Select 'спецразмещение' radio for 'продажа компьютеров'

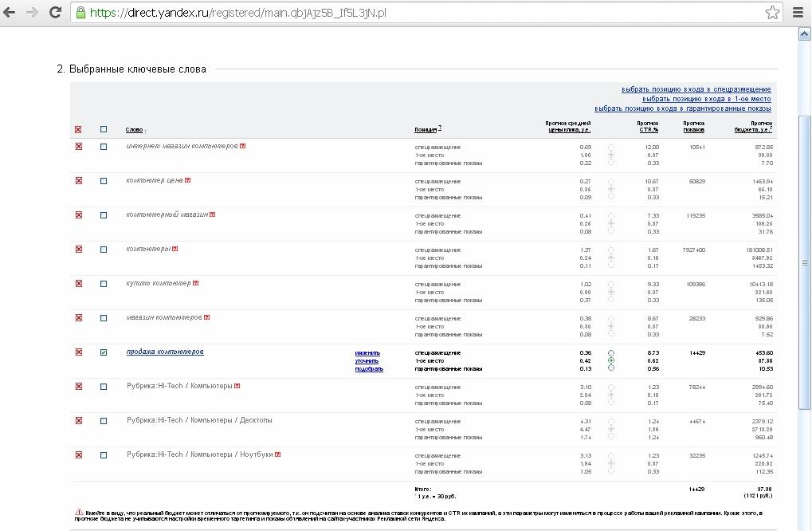coord(611,352)
